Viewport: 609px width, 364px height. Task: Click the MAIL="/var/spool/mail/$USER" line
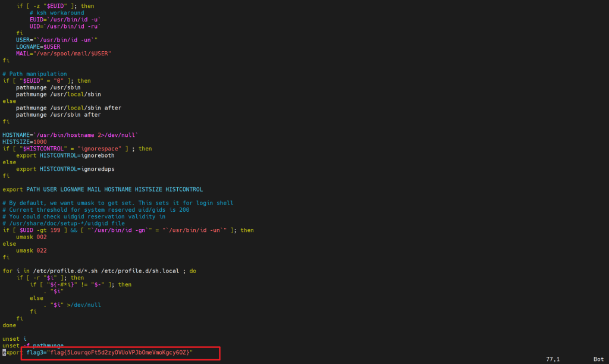tap(64, 54)
